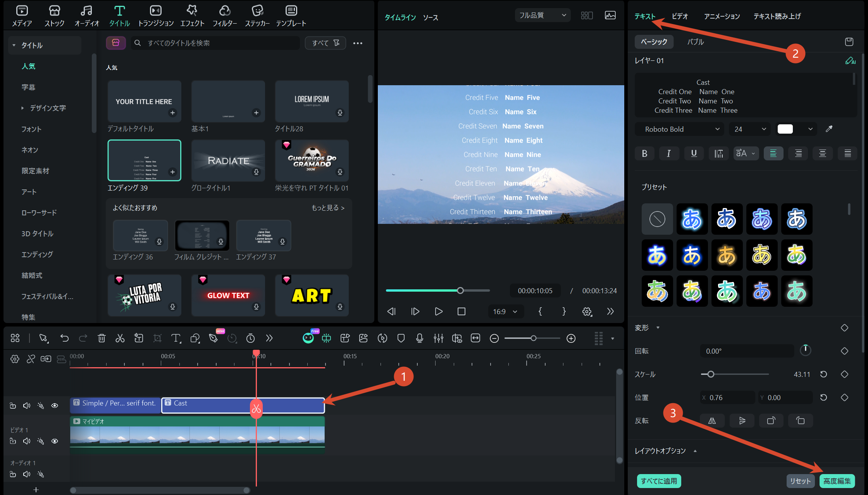This screenshot has height=495, width=868.
Task: Open the preview snapshot image icon
Action: tap(610, 15)
